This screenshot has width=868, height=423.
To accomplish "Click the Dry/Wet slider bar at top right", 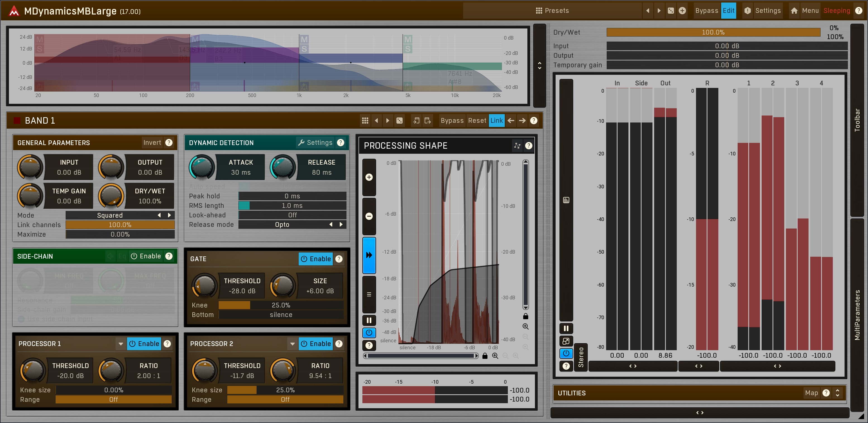I will pyautogui.click(x=713, y=32).
